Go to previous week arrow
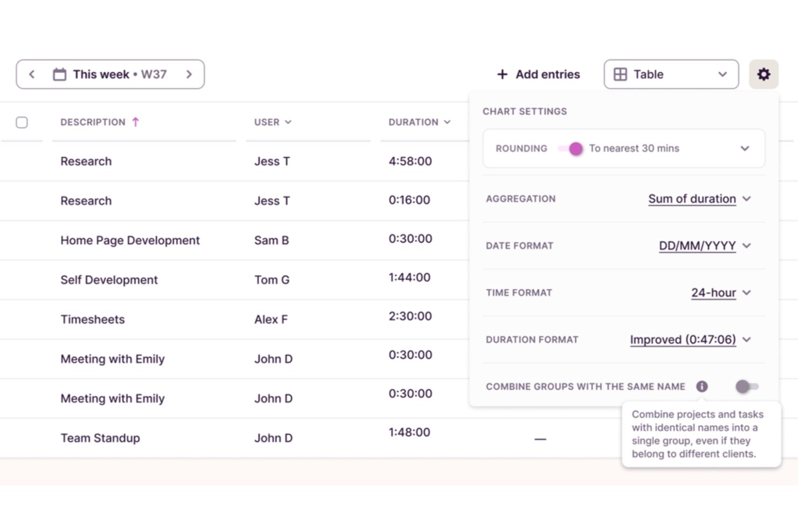The image size is (798, 532). 32,74
